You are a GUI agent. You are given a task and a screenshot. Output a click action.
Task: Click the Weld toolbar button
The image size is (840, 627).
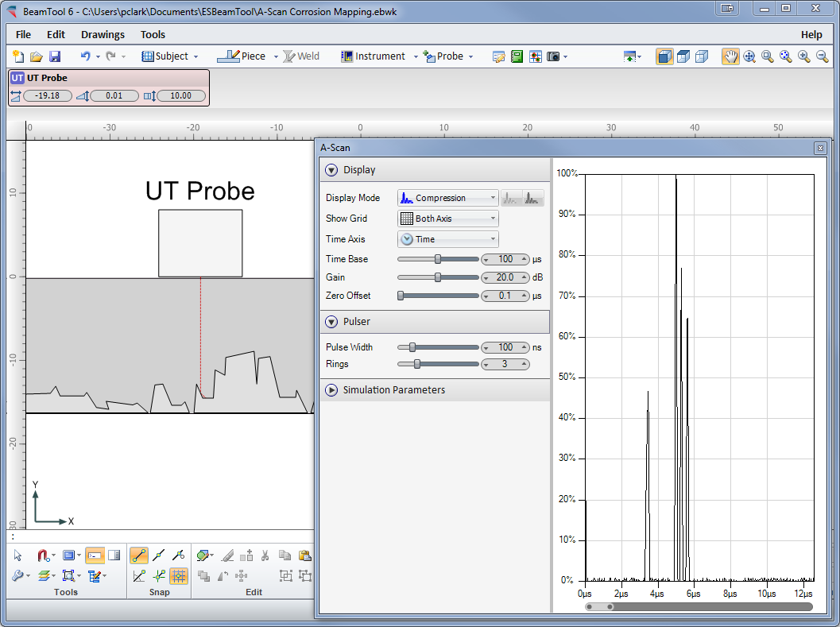(301, 56)
